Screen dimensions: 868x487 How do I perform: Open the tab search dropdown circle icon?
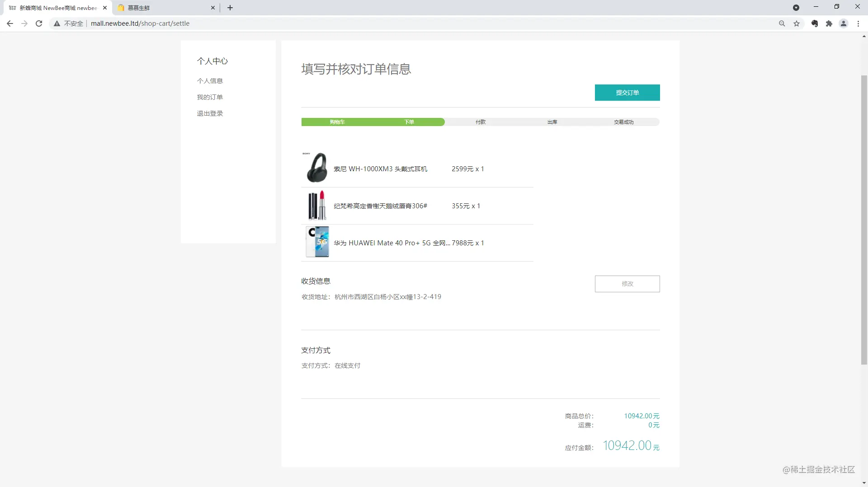tap(796, 8)
